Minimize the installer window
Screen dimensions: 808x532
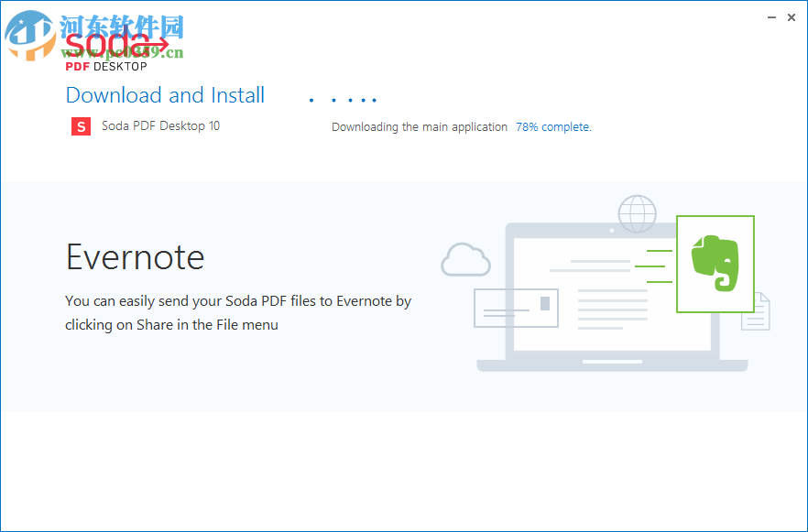(x=771, y=17)
